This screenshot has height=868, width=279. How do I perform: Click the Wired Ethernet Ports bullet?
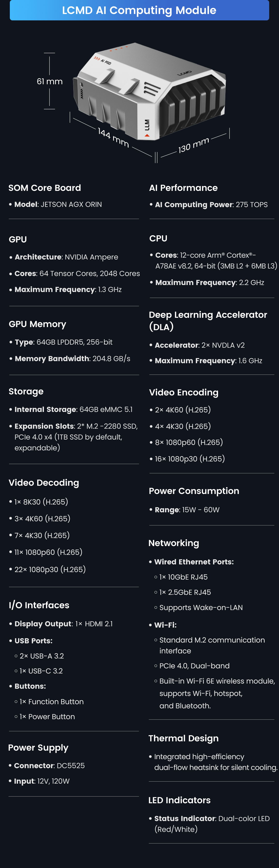click(194, 562)
